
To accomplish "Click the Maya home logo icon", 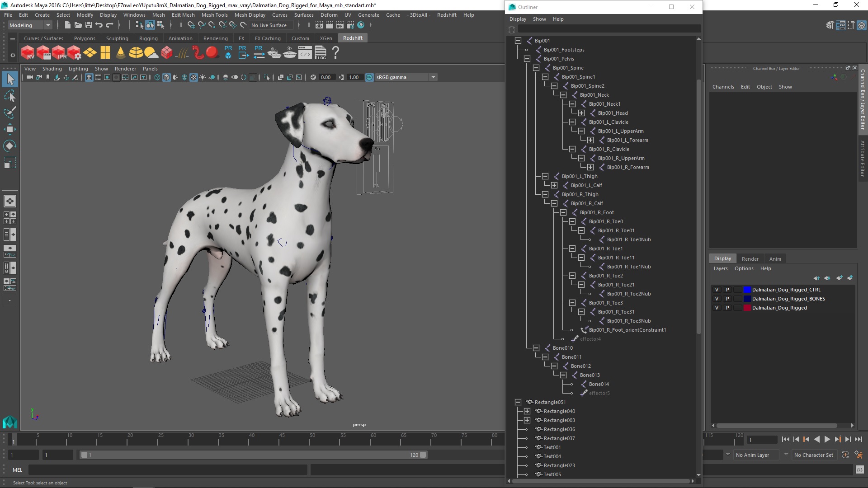I will click(10, 422).
